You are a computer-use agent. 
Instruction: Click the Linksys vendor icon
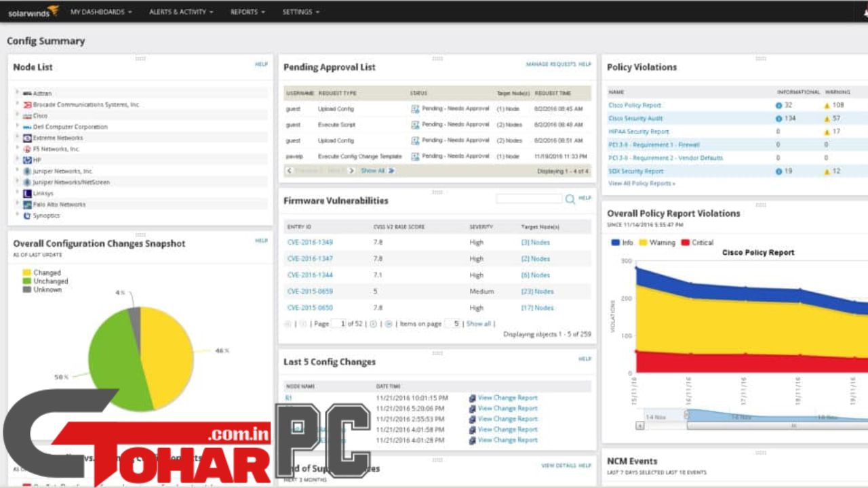(x=27, y=193)
